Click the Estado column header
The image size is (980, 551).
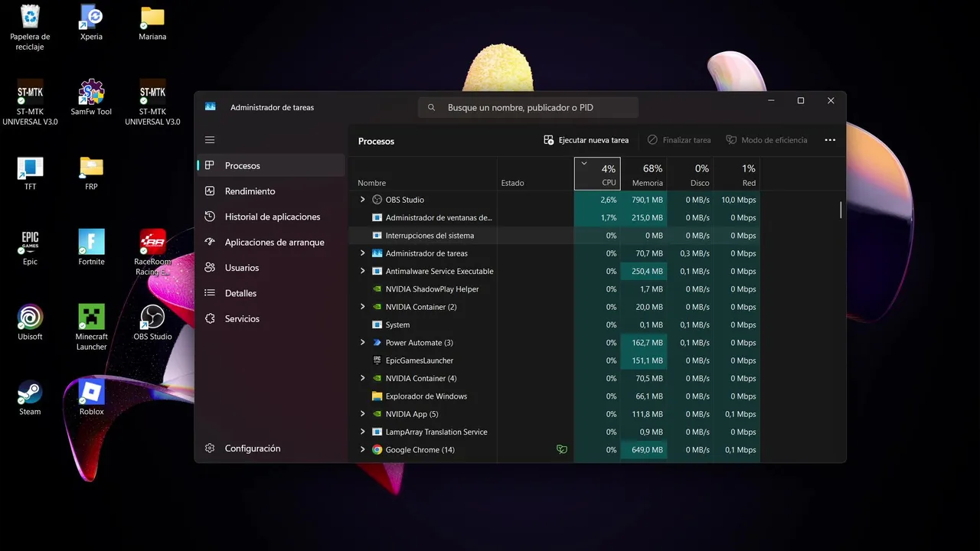pos(535,174)
